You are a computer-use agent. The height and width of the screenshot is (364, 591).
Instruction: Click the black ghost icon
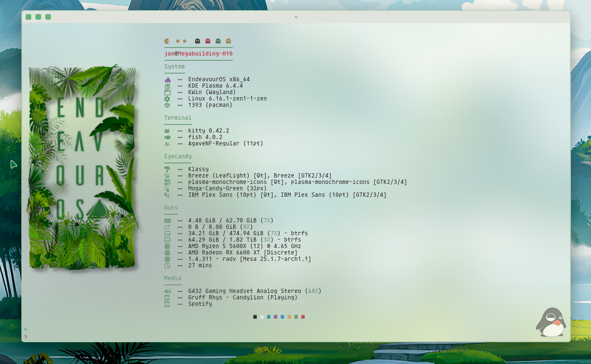point(197,41)
